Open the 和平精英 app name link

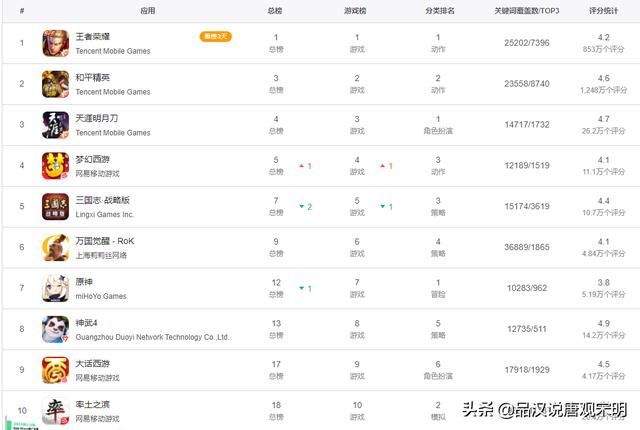pyautogui.click(x=93, y=78)
